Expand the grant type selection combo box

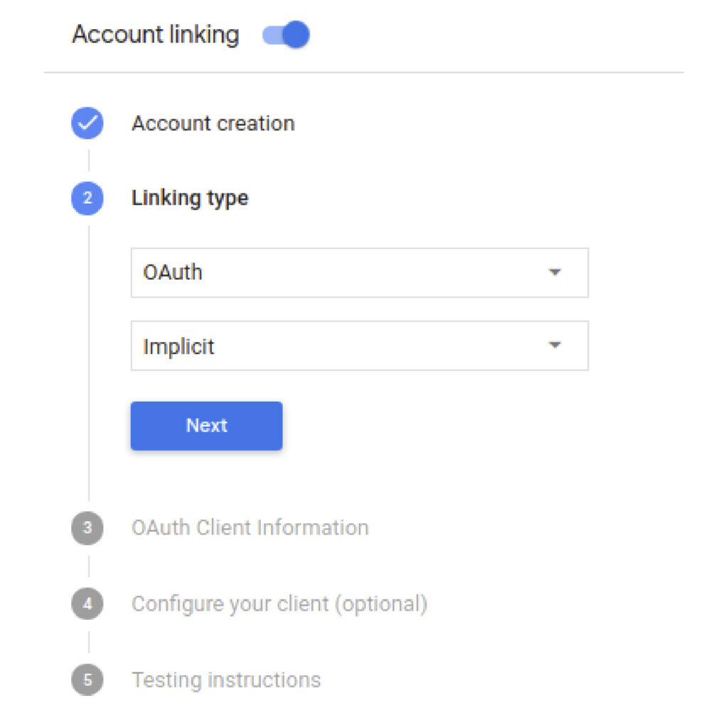pyautogui.click(x=359, y=346)
